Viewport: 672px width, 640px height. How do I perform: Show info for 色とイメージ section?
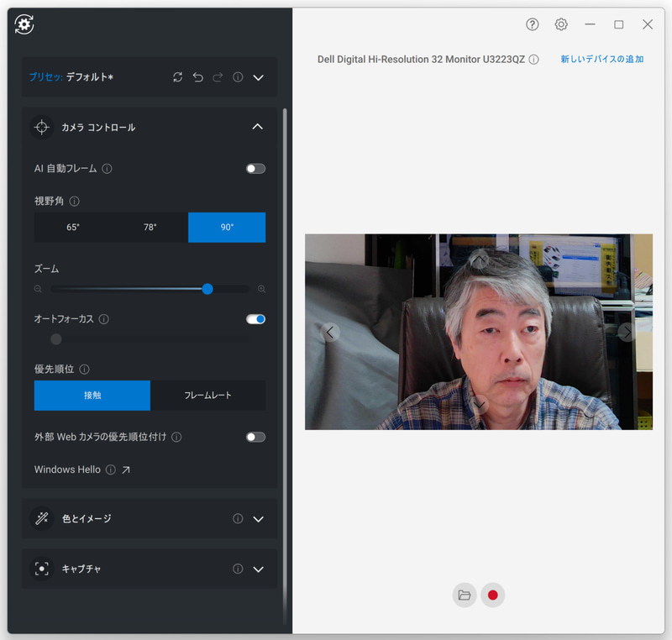[x=238, y=519]
